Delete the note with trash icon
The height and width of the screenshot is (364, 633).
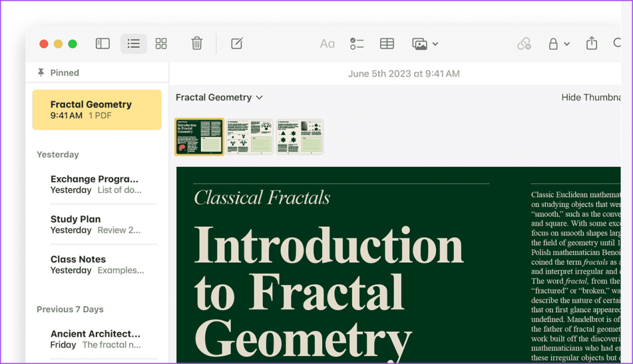197,43
